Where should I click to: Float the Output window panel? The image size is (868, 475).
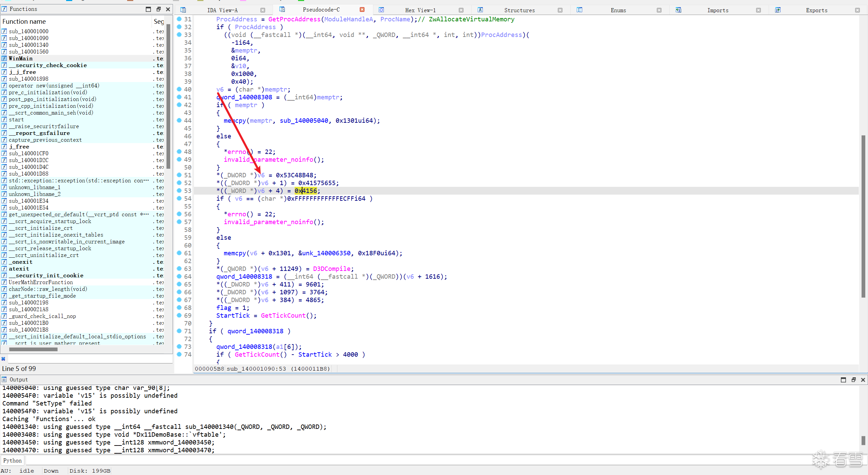(853, 380)
